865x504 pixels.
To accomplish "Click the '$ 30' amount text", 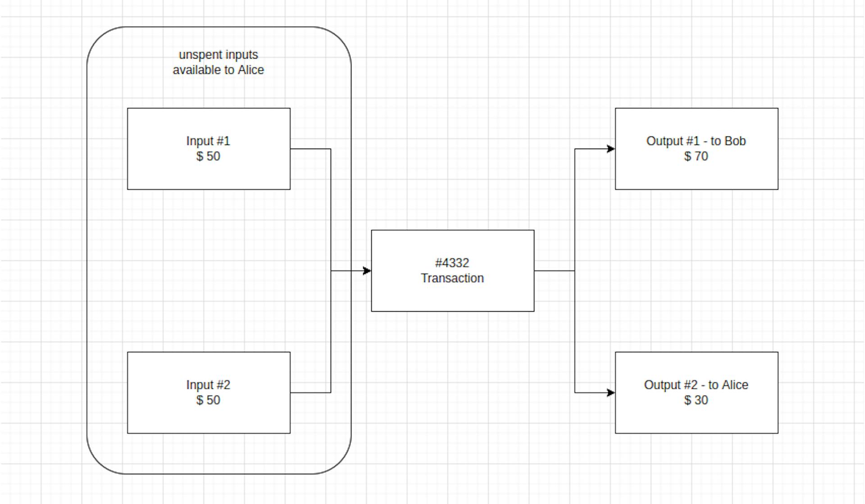I will pos(696,400).
